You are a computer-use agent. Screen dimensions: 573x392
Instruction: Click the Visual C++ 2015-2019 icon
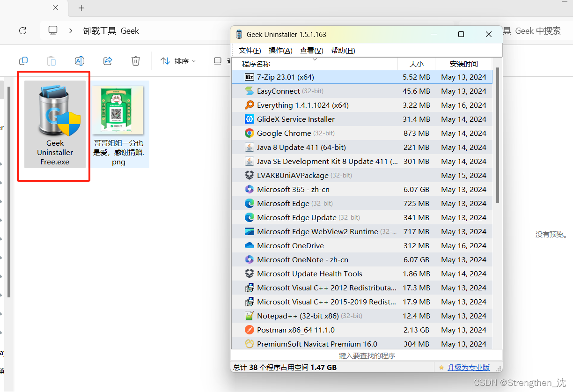[x=250, y=302]
